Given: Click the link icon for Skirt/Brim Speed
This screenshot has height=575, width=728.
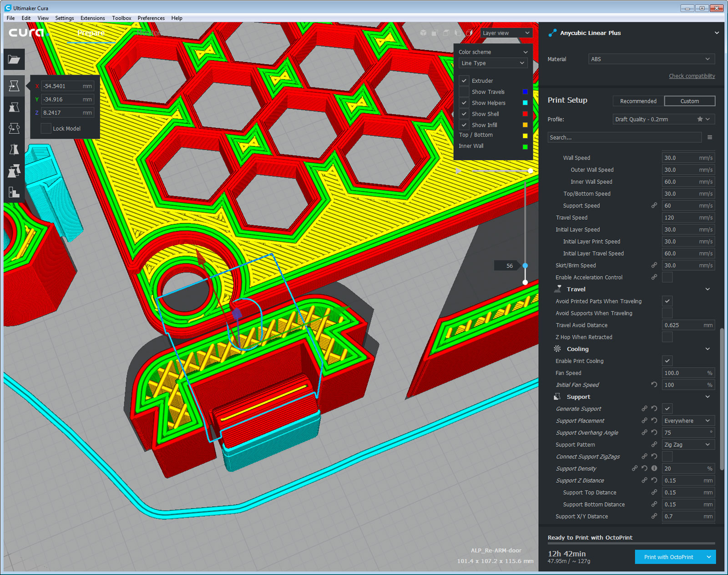Looking at the screenshot, I should coord(654,265).
